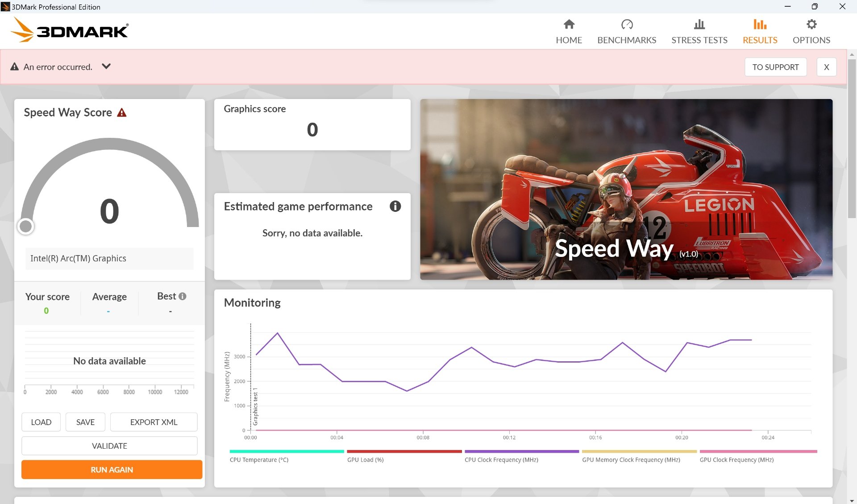Click the scrollbar down arrow
Screen dimensions: 857x504
point(852,500)
